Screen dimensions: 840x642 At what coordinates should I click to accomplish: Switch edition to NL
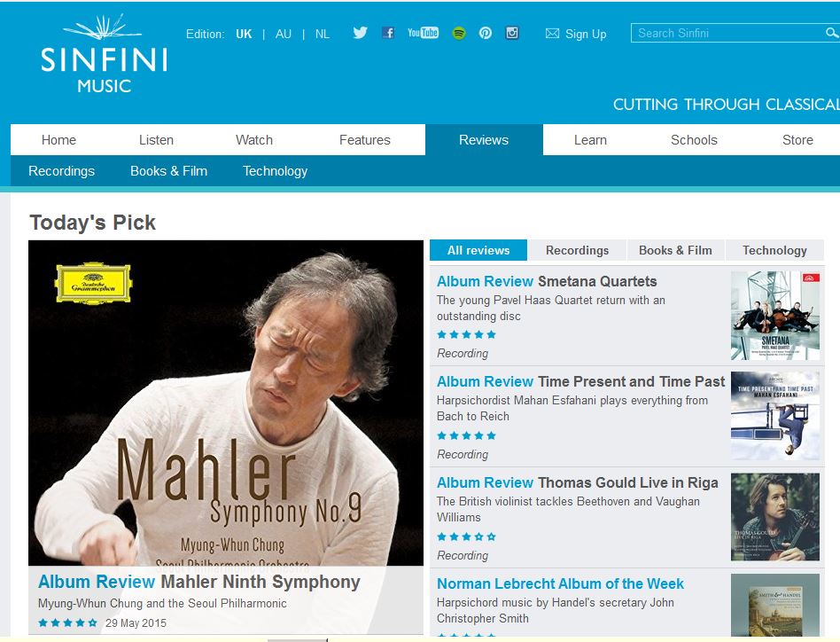322,34
